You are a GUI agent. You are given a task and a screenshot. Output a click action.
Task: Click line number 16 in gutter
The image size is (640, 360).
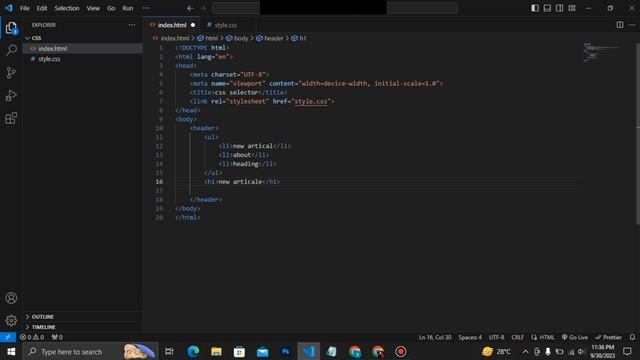(159, 182)
